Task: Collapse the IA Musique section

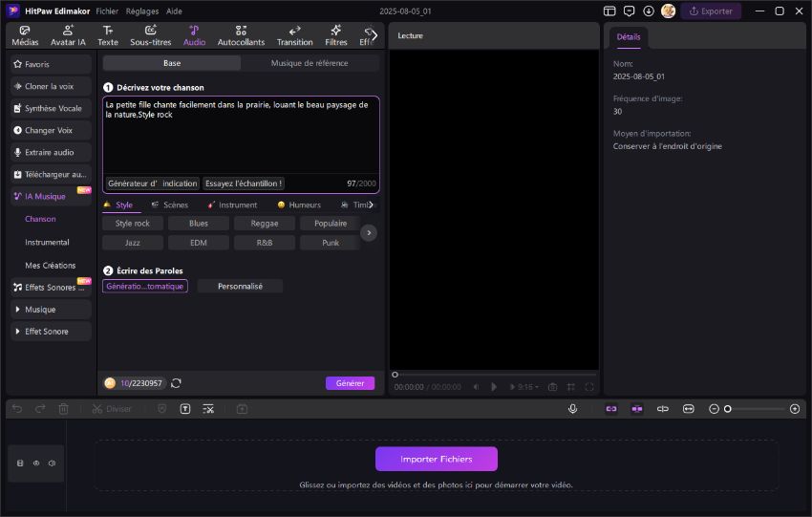Action: point(51,196)
